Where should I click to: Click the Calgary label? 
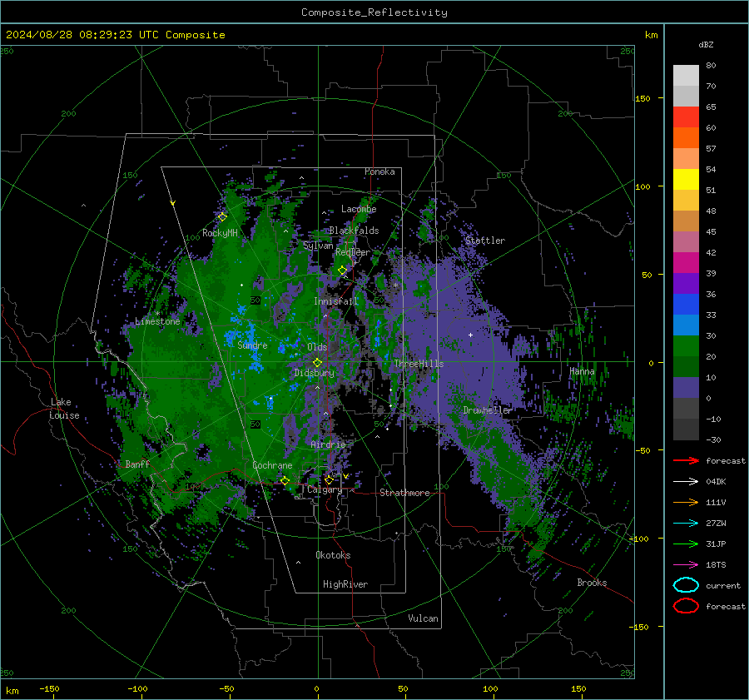(x=325, y=489)
